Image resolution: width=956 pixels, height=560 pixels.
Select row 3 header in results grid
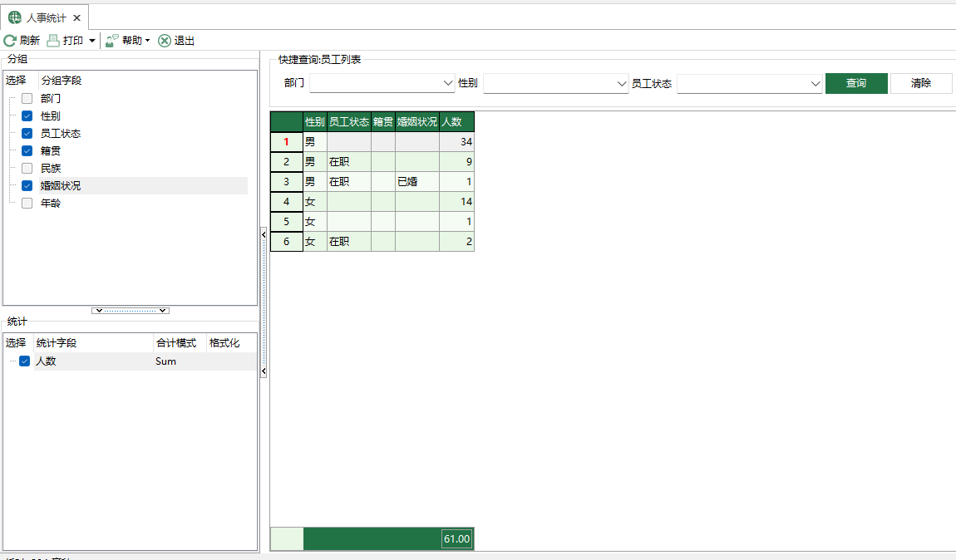click(x=286, y=182)
